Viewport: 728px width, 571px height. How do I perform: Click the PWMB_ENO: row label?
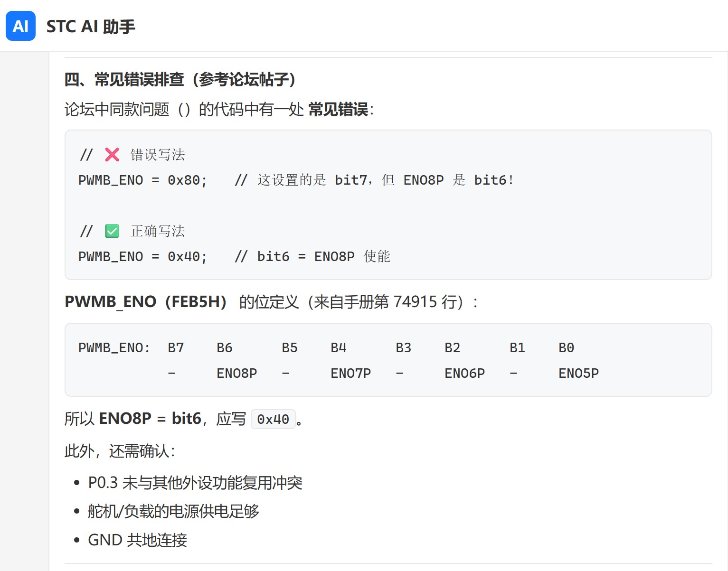(114, 348)
